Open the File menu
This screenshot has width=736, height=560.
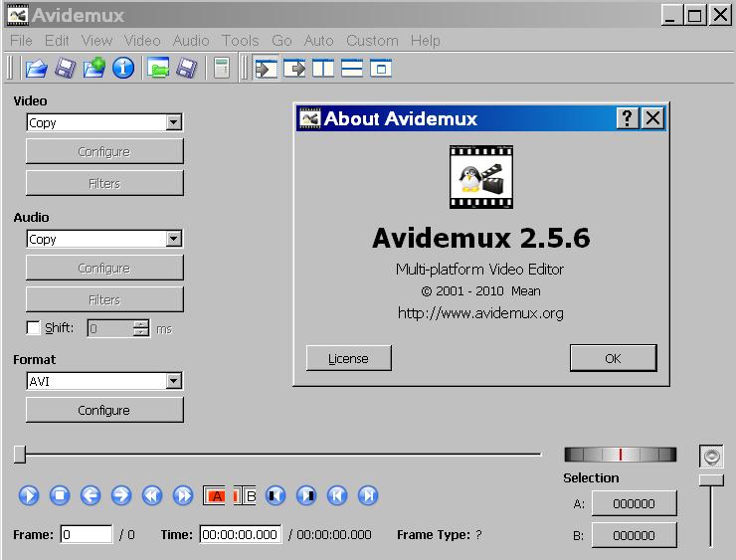pos(21,41)
